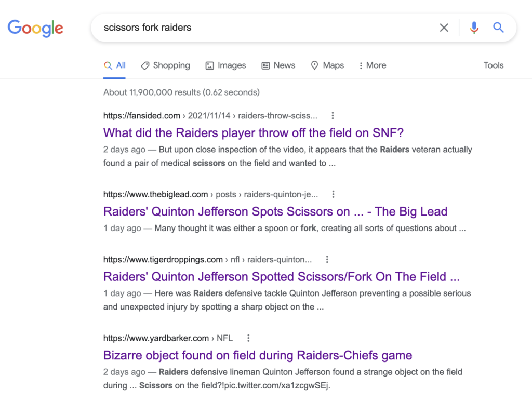Start voice search with microphone icon

point(474,28)
